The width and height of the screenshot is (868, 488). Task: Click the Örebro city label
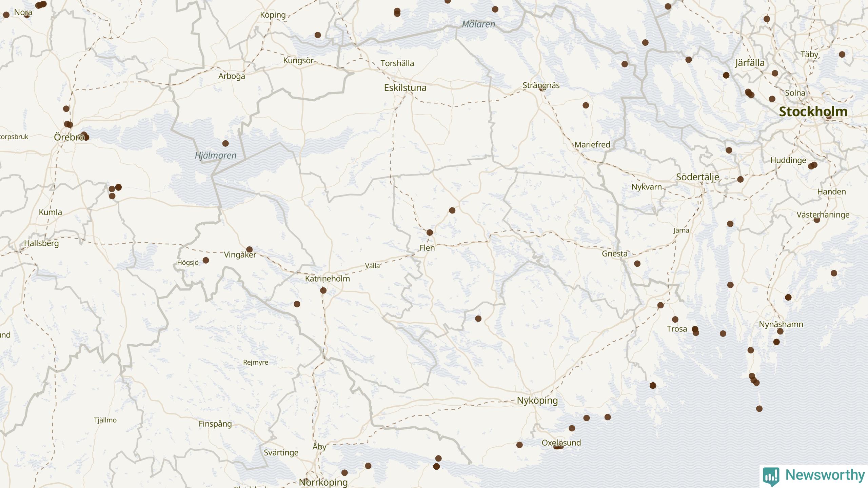[69, 137]
